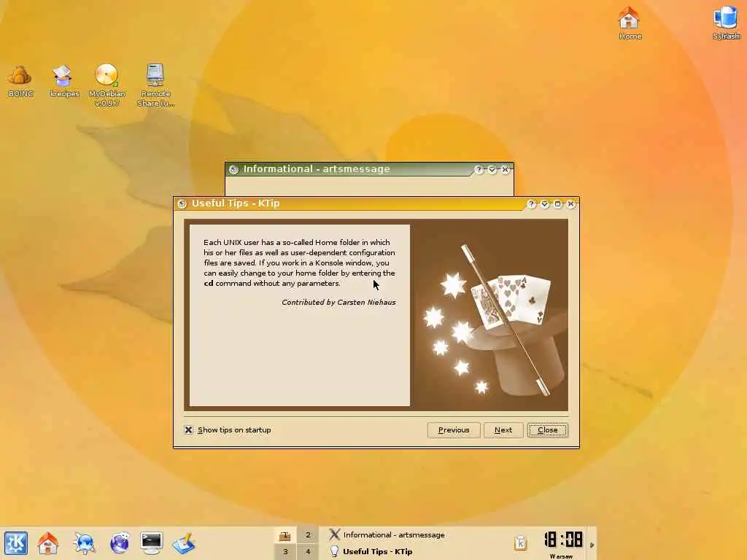
Task: Click the 18:08 Warsaw clock
Action: (x=562, y=544)
